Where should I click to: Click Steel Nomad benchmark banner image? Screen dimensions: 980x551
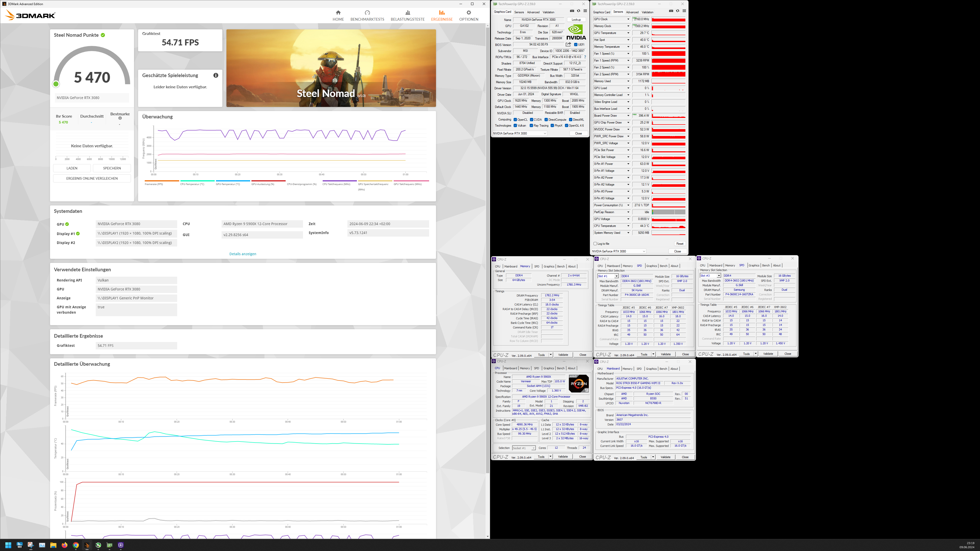click(x=331, y=68)
